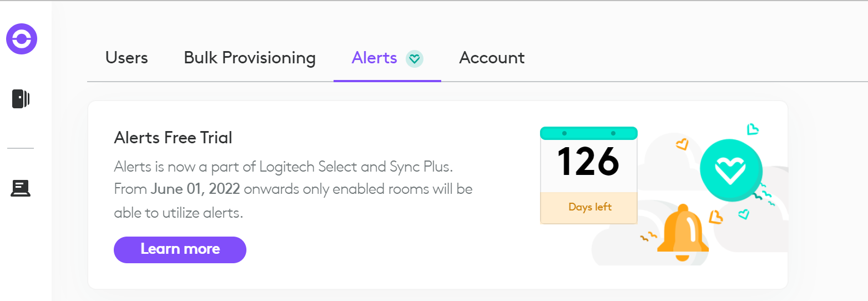
Task: Click the teal calendar header bar
Action: pyautogui.click(x=588, y=133)
